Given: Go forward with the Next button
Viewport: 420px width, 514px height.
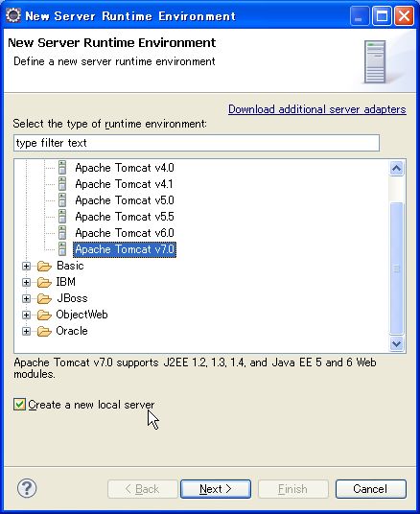Looking at the screenshot, I should click(x=216, y=489).
